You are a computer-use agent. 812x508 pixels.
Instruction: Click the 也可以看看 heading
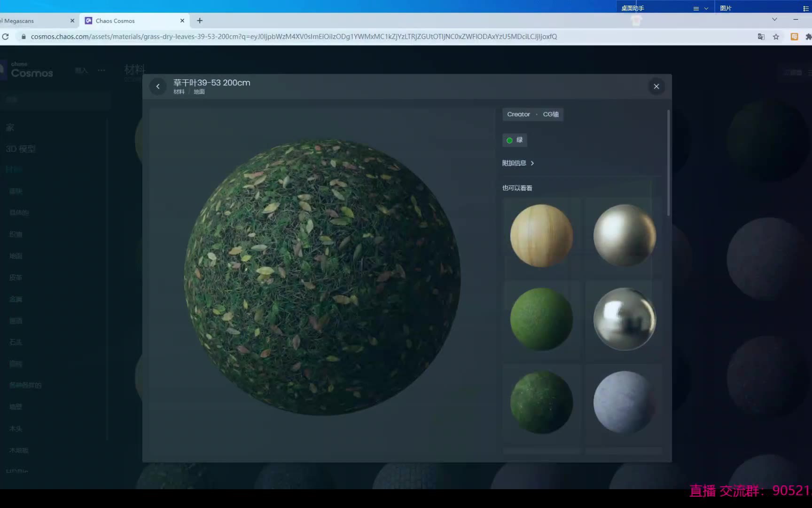coord(517,188)
